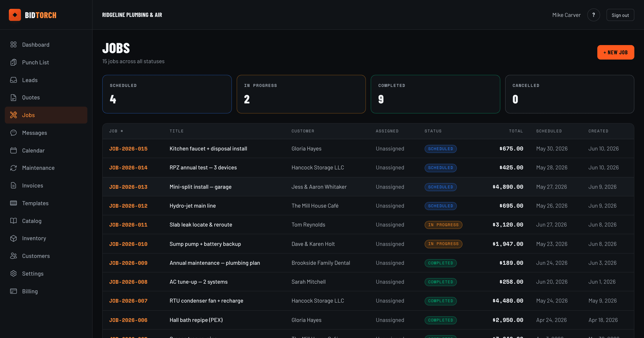Open job JOB-2026-015 link
Viewport: 644px width, 338px height.
pyautogui.click(x=128, y=149)
